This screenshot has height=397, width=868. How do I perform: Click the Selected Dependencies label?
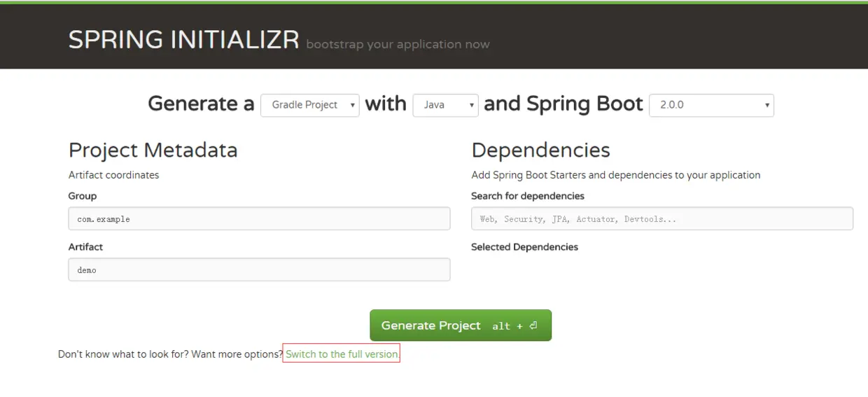(x=524, y=247)
